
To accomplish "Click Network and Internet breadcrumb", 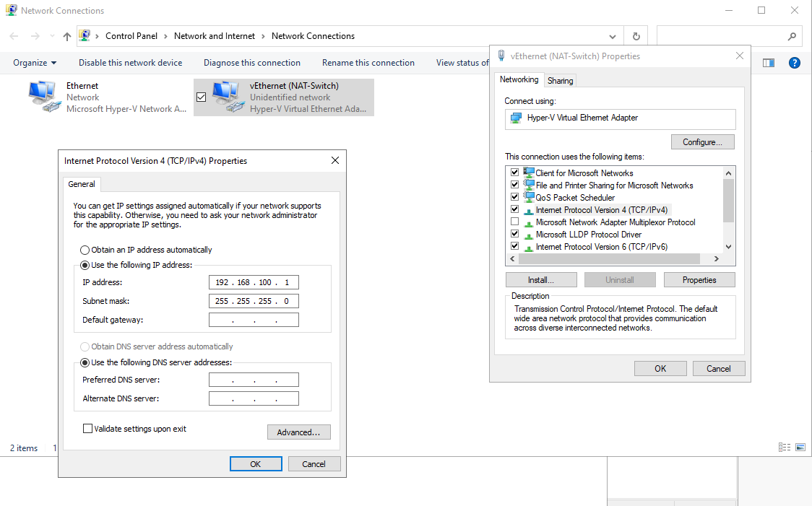I will pos(215,36).
